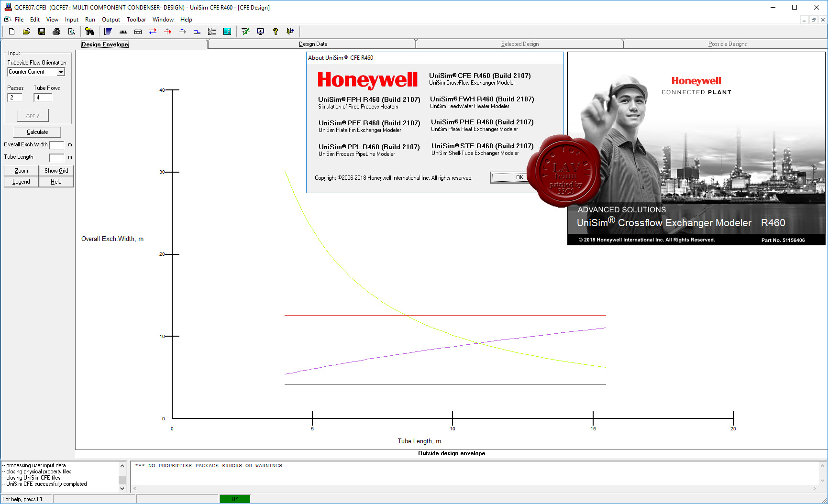The image size is (828, 504).
Task: Click the blue axes graph icon
Action: [x=197, y=32]
